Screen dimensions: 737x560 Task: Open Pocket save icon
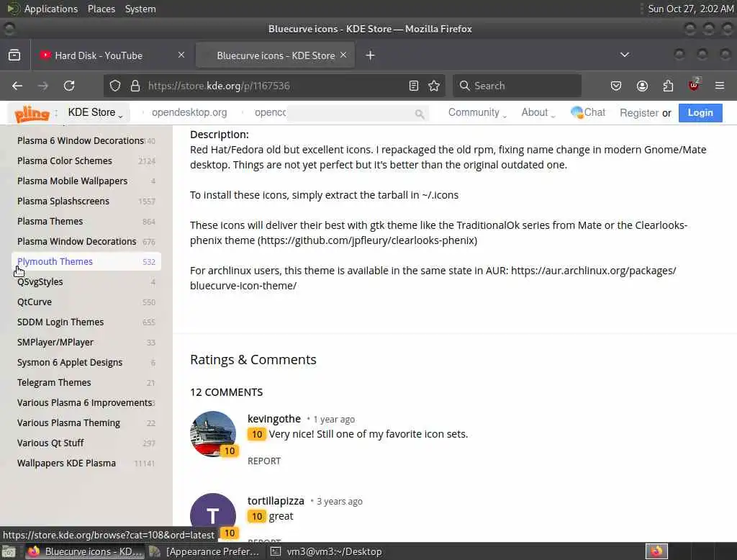pyautogui.click(x=616, y=86)
